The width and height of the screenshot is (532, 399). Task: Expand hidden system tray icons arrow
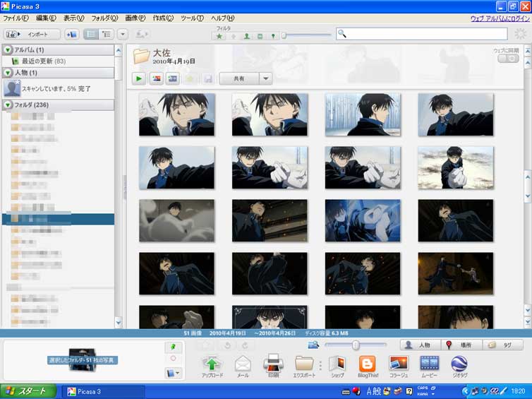tap(465, 391)
